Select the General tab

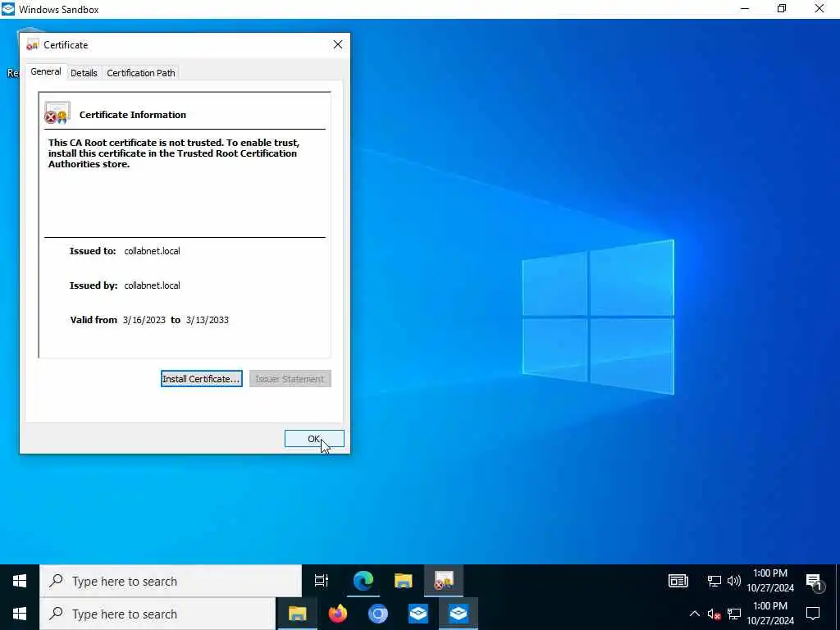coord(46,72)
